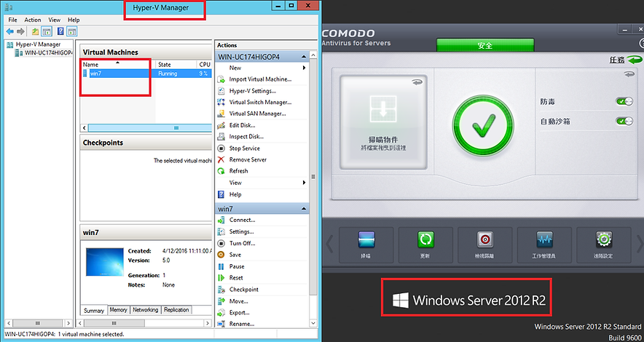Toggle the Comodo antivirus (防毒) switch
Screen dimensions: 644x342
pos(624,101)
